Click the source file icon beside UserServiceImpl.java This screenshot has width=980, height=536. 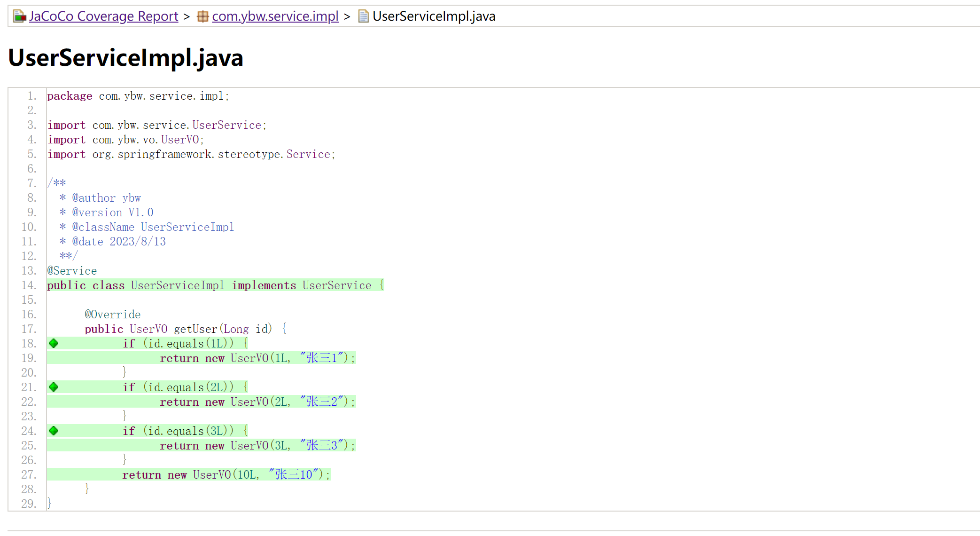[363, 16]
